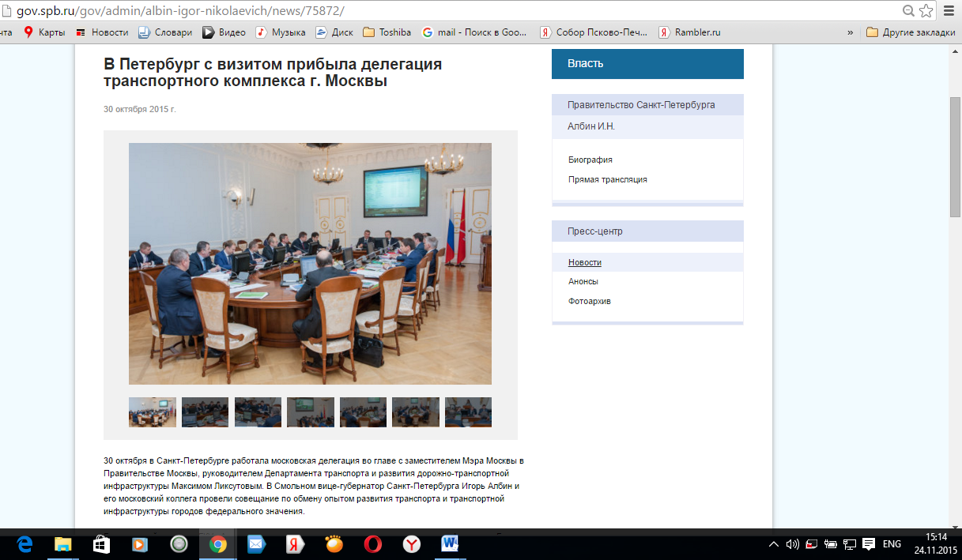Viewport: 962px width, 560px height.
Task: Open the media player taskbar icon
Action: point(140,544)
